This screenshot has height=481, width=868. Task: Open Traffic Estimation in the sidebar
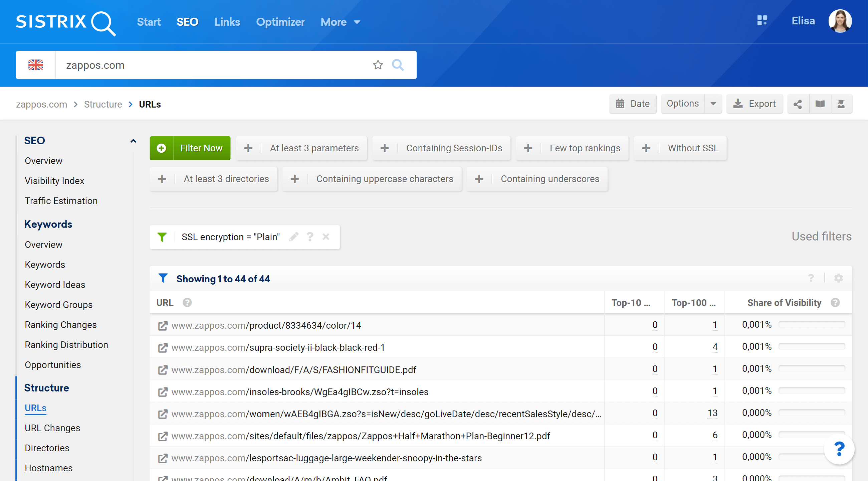61,201
